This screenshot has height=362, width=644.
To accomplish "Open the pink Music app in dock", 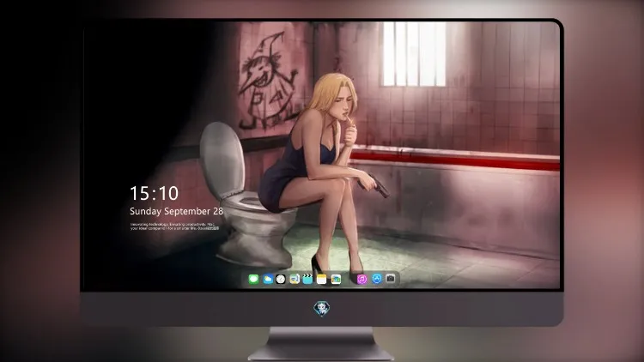I will [361, 279].
